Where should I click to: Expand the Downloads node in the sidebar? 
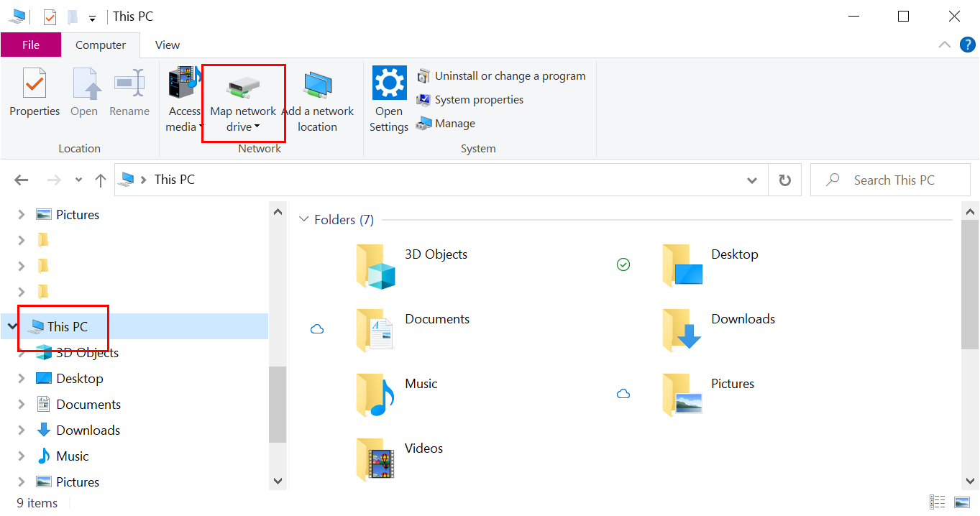point(21,430)
